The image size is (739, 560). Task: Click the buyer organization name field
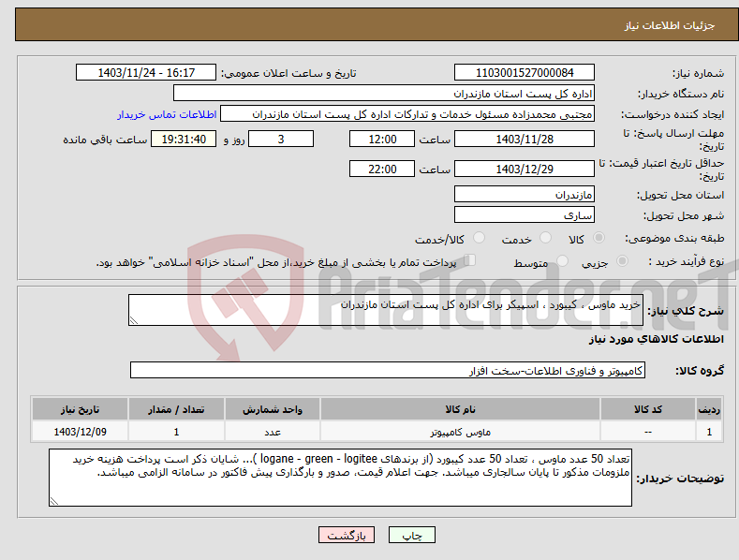(x=384, y=94)
